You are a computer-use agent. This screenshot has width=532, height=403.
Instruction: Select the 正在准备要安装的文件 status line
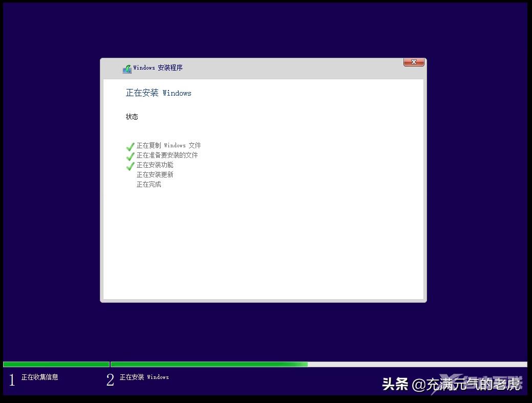(x=167, y=155)
